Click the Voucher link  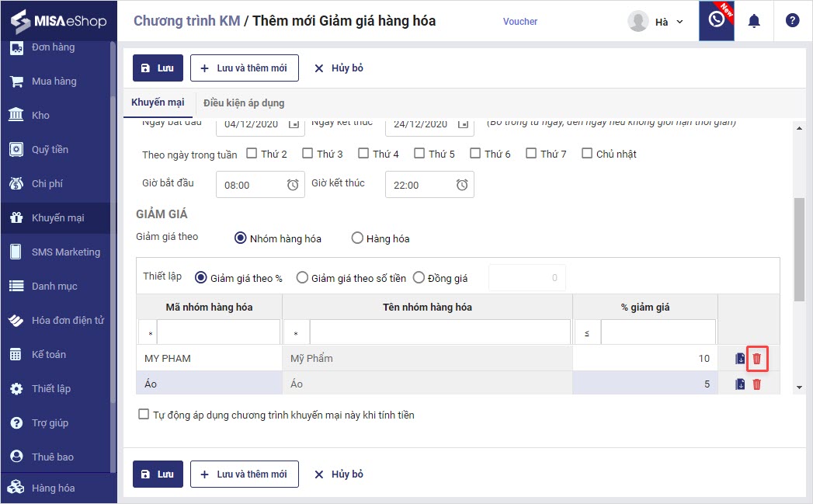(x=520, y=22)
